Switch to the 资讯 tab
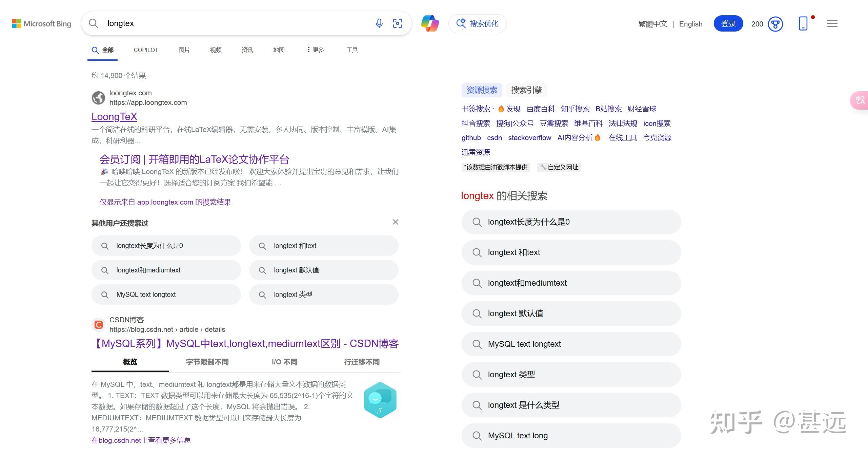The image size is (868, 457). pyautogui.click(x=247, y=50)
